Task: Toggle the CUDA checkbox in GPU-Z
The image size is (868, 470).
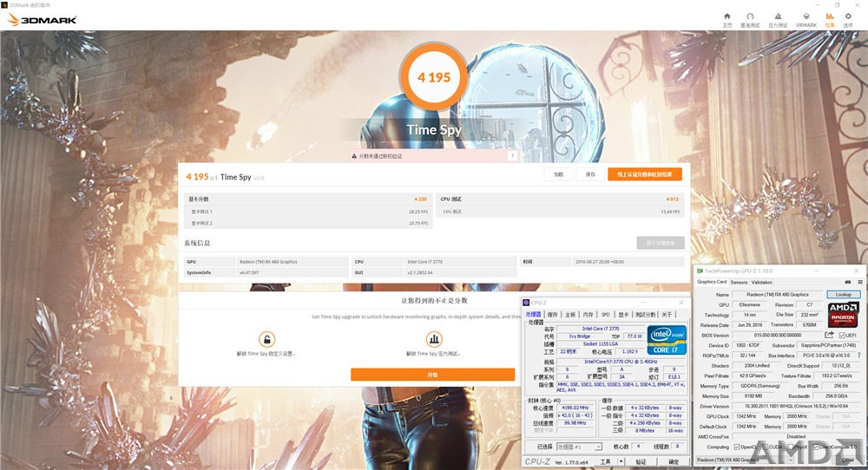Action: click(766, 447)
